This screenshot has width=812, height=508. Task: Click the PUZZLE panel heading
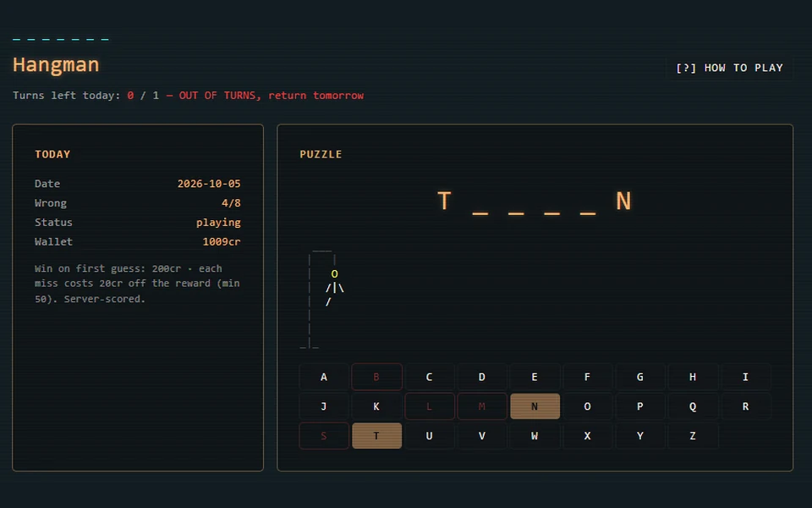tap(321, 154)
